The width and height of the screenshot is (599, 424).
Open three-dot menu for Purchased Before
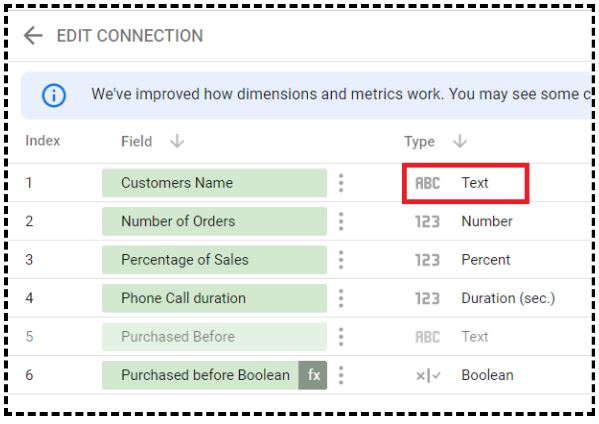pos(341,337)
